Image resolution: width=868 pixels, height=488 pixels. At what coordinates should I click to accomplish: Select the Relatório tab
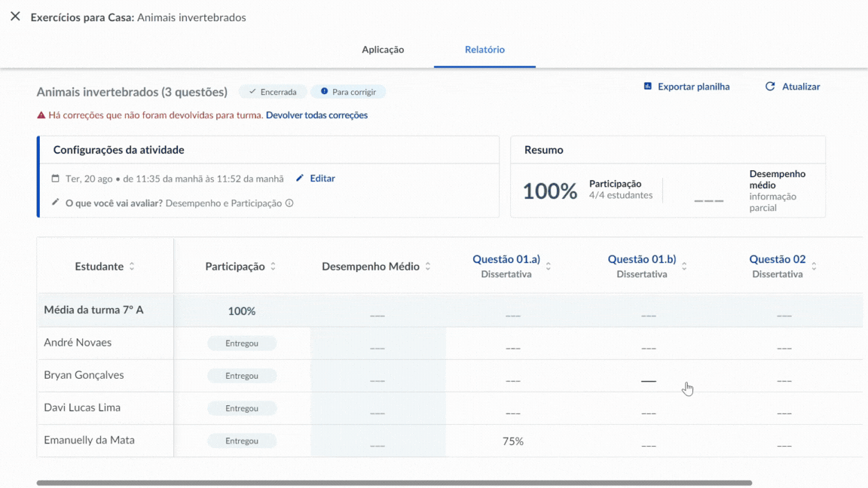[x=484, y=50]
